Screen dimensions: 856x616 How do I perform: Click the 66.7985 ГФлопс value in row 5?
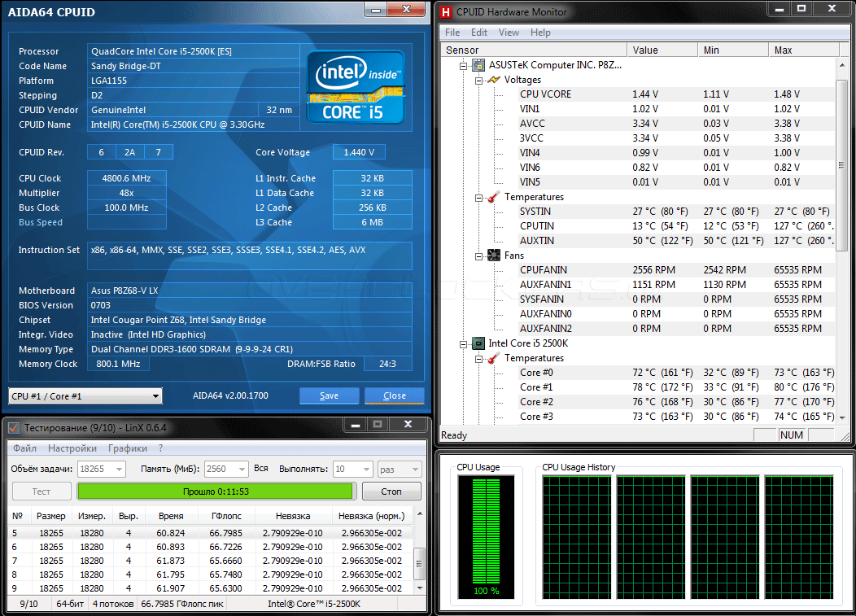point(225,533)
